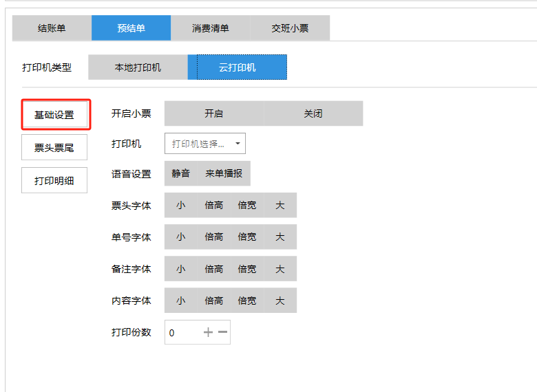Increase print copies with plus icon
The width and height of the screenshot is (537, 392).
pos(208,333)
